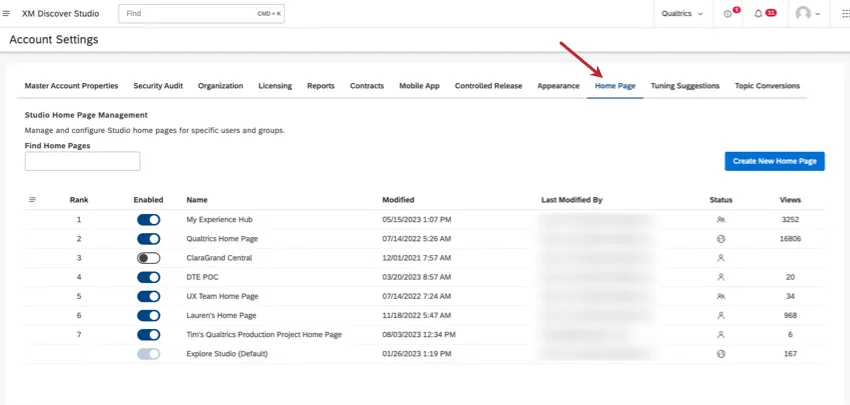850x405 pixels.
Task: Click the Create New Home Page button
Action: click(x=774, y=161)
